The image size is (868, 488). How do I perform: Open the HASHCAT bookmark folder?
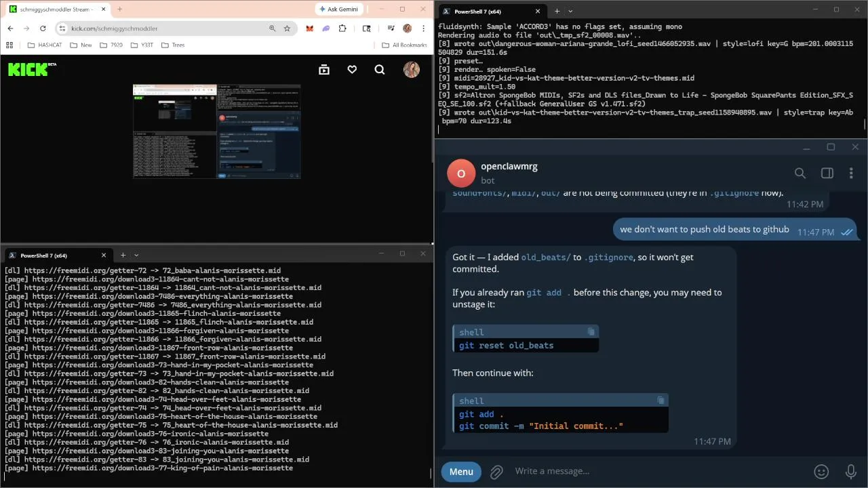[44, 45]
